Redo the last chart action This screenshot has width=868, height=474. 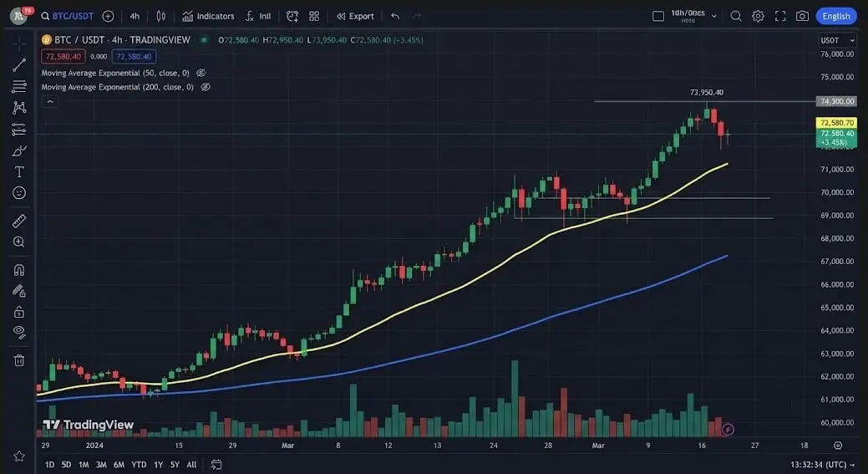pos(416,16)
